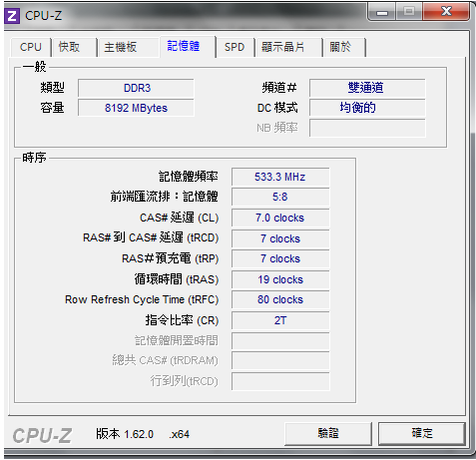Click the 確定 button
This screenshot has width=476, height=460.
tap(422, 434)
